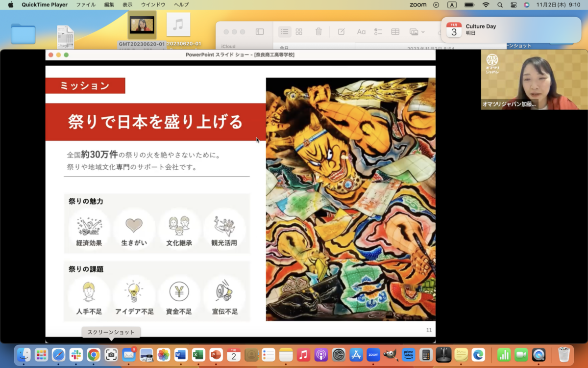
Task: Create new note with compose icon
Action: (342, 32)
